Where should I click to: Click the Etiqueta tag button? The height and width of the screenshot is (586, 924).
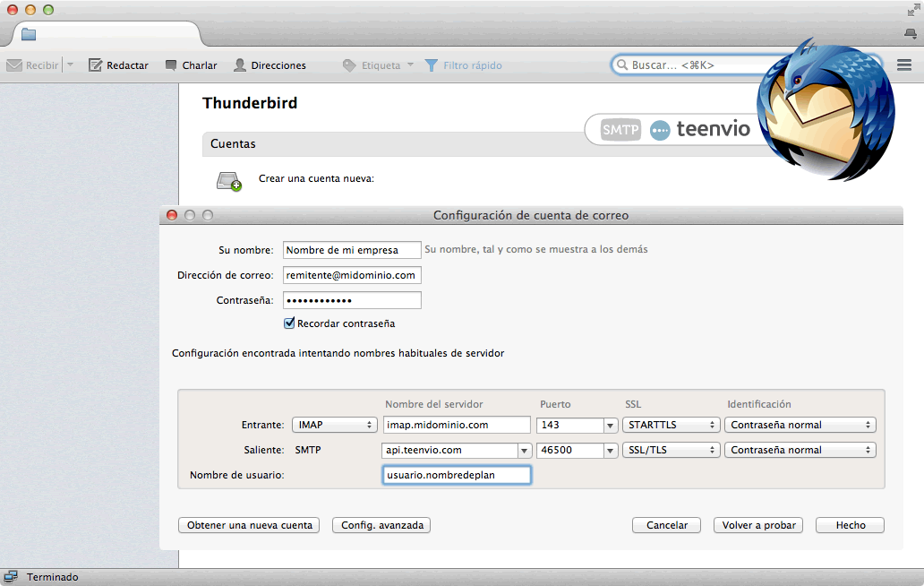(x=372, y=65)
